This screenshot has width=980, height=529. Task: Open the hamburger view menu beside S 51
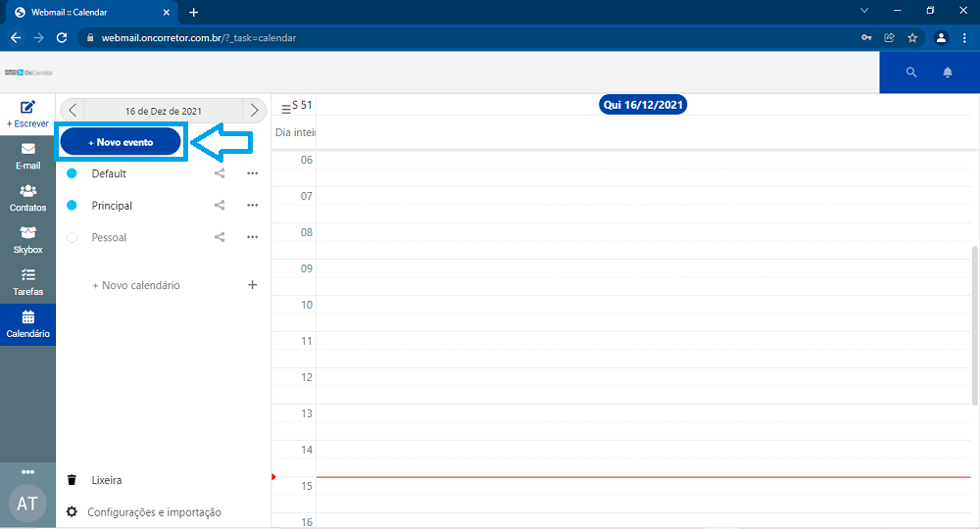click(x=285, y=109)
